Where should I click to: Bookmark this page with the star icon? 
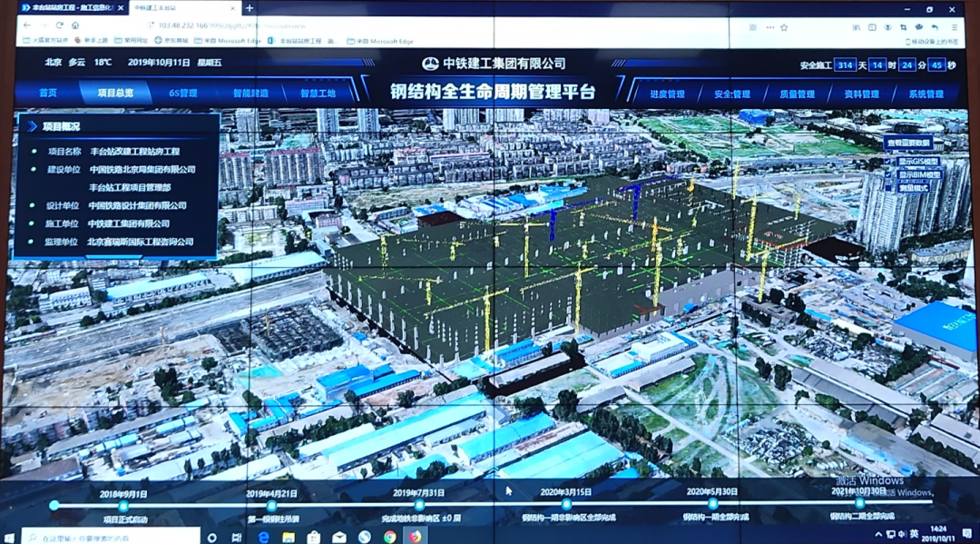coord(784,27)
